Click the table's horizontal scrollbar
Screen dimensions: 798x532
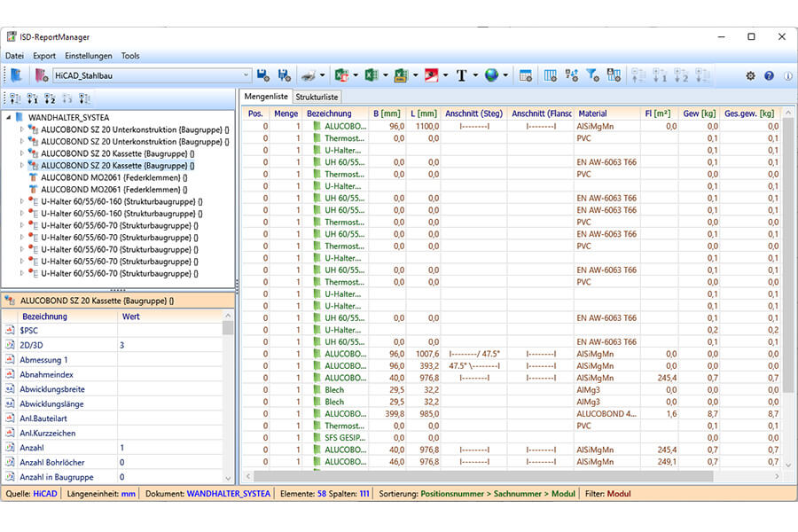[483, 476]
